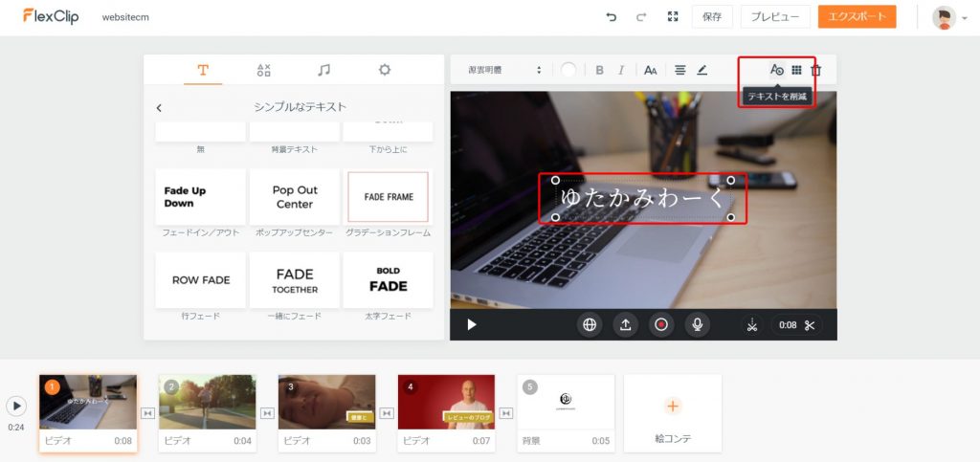The height and width of the screenshot is (462, 980).
Task: Open the grid layout icon in the text toolbar
Action: click(796, 70)
